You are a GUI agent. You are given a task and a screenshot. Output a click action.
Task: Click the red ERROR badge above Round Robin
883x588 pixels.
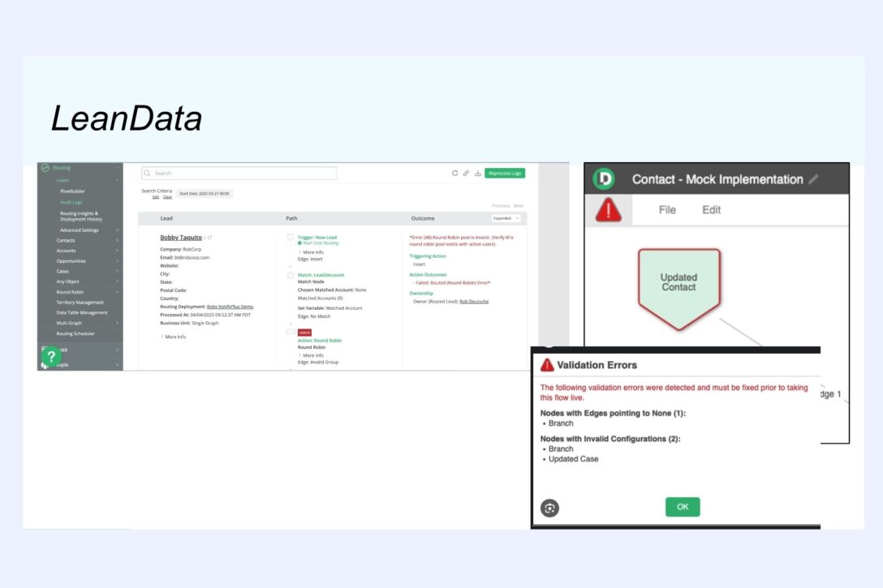(304, 333)
